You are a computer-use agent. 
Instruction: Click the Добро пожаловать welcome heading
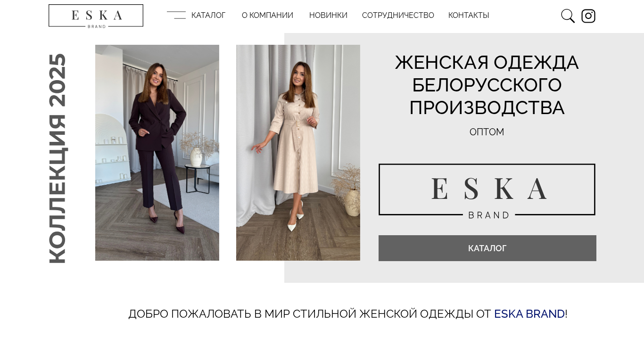[348, 314]
